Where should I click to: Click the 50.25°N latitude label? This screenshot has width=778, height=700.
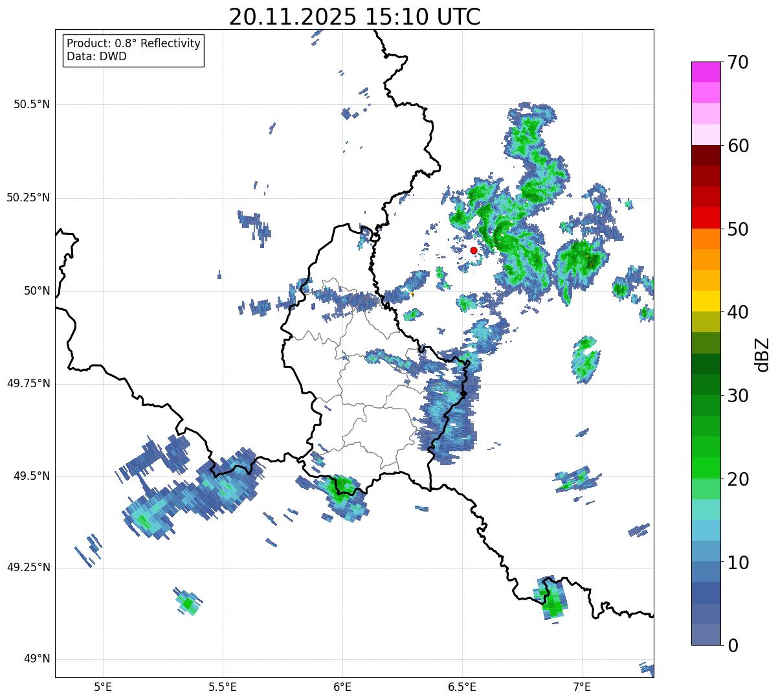point(28,198)
